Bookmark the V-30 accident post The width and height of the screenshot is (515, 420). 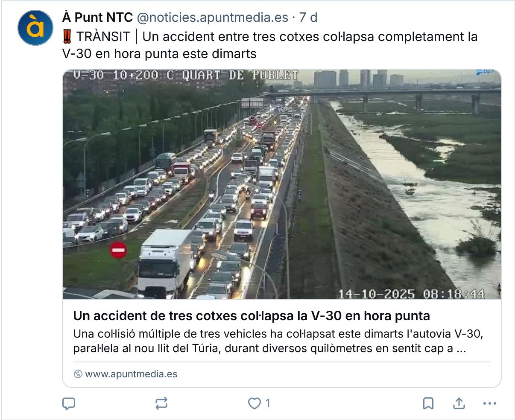(x=428, y=403)
